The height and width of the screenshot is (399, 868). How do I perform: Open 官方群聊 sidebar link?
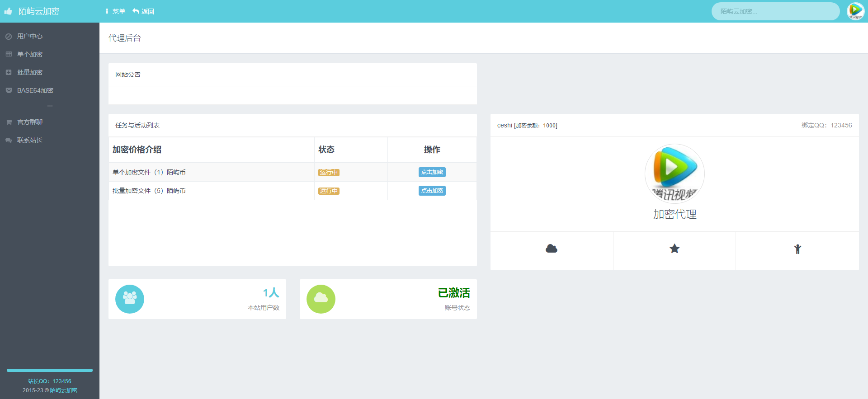pyautogui.click(x=30, y=122)
